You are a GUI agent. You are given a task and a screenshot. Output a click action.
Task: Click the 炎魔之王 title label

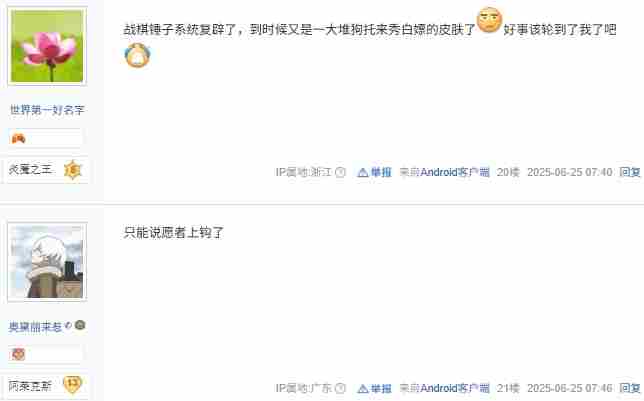(x=30, y=169)
